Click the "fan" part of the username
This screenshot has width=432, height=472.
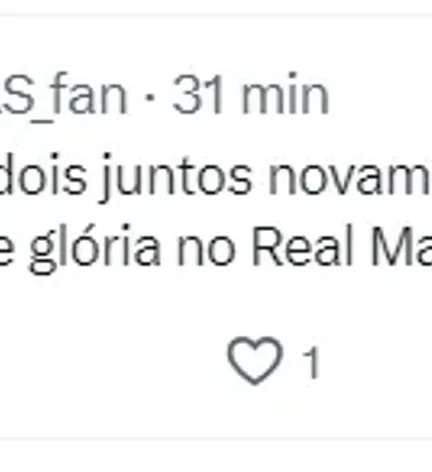click(90, 95)
